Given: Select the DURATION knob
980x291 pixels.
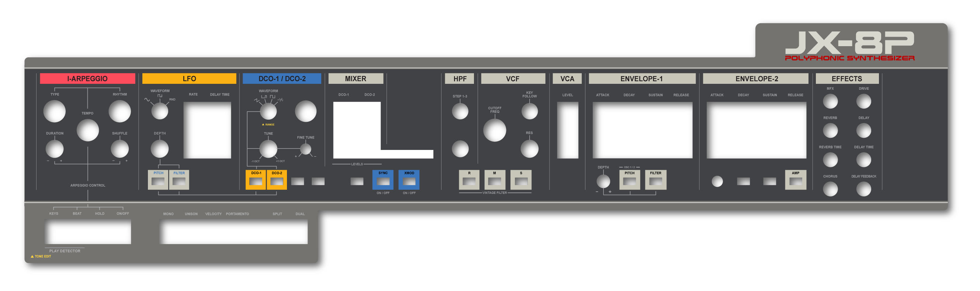Looking at the screenshot, I should (54, 149).
